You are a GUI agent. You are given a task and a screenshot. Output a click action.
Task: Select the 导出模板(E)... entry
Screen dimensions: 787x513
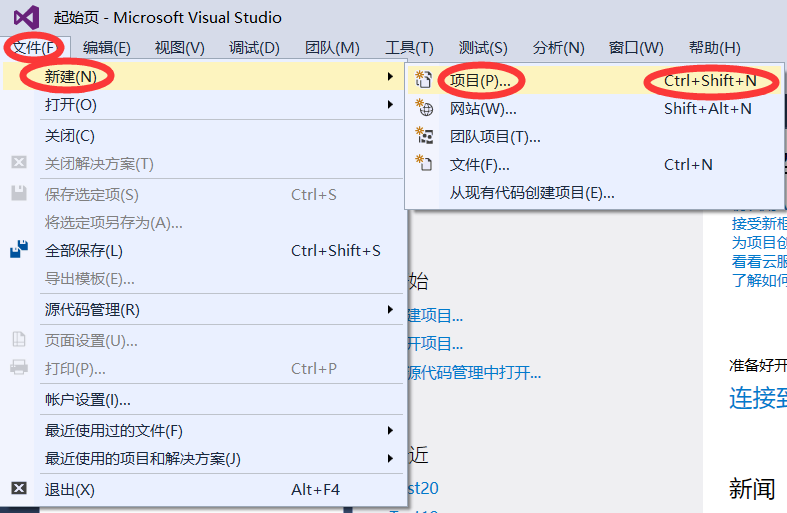click(203, 279)
